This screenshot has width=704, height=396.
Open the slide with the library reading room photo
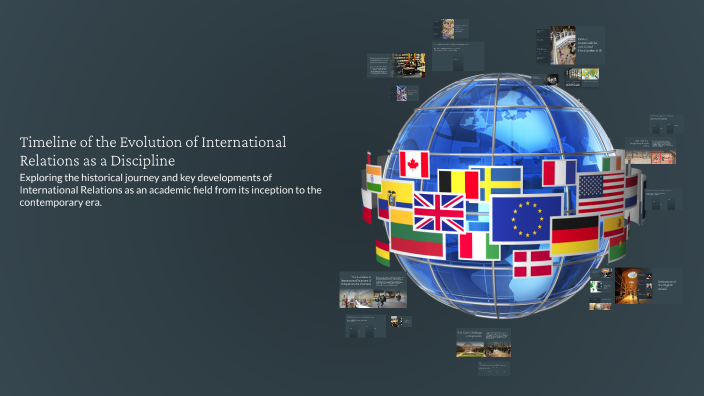tap(396, 65)
